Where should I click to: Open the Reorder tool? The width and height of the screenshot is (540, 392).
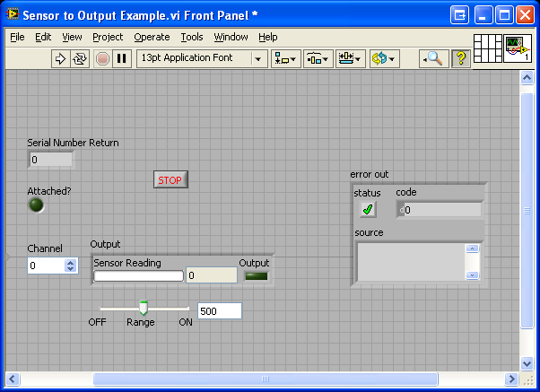point(384,59)
